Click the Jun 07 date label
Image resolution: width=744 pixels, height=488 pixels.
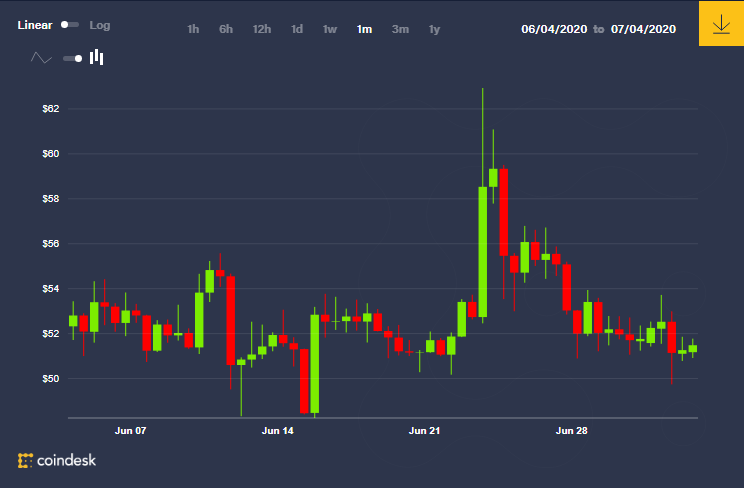click(130, 431)
